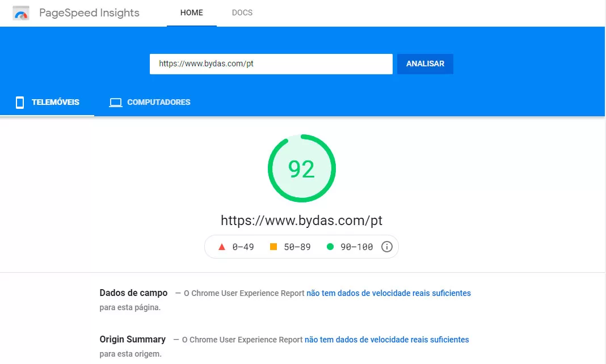Click the red triangle 0–49 icon

[221, 247]
